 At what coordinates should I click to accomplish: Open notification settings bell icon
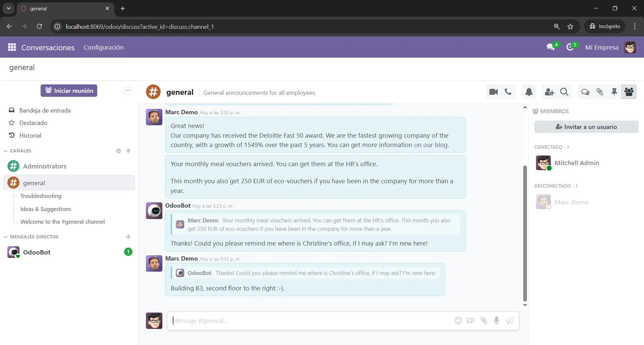pos(529,92)
